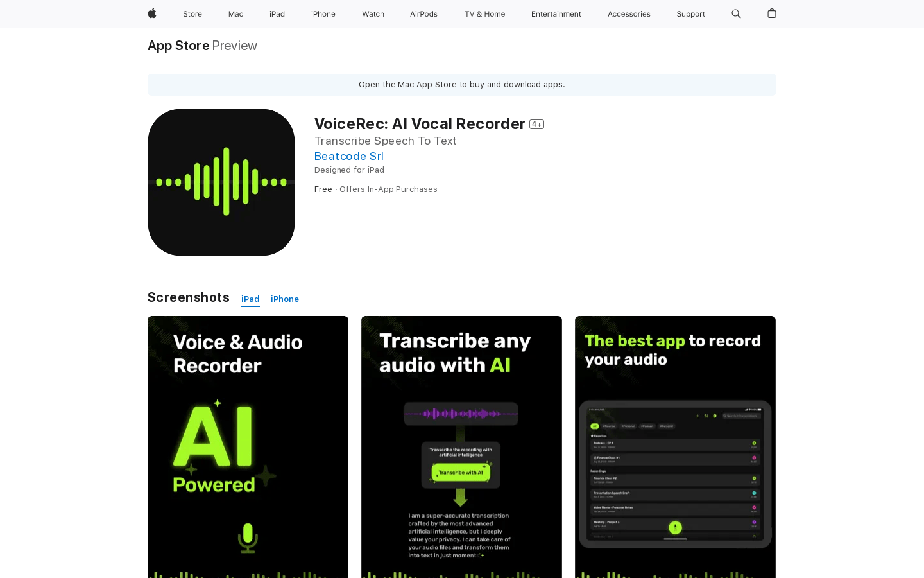Image resolution: width=924 pixels, height=578 pixels.
Task: Select the iPad screenshots tab
Action: click(x=250, y=299)
